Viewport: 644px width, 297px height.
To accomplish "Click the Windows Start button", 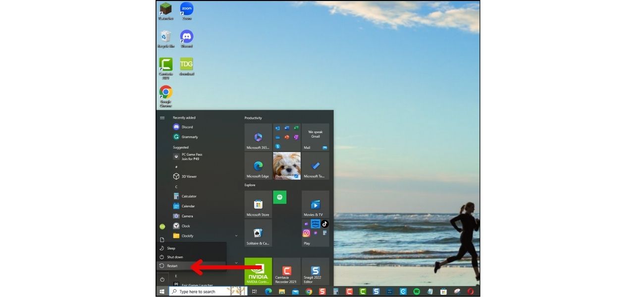I will 162,292.
